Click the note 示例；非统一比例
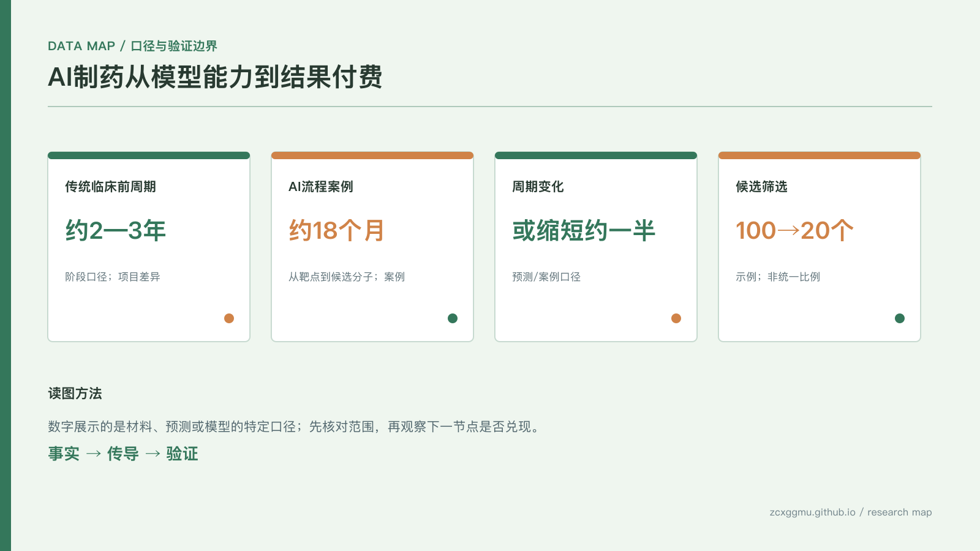Image resolution: width=980 pixels, height=551 pixels. [x=778, y=277]
